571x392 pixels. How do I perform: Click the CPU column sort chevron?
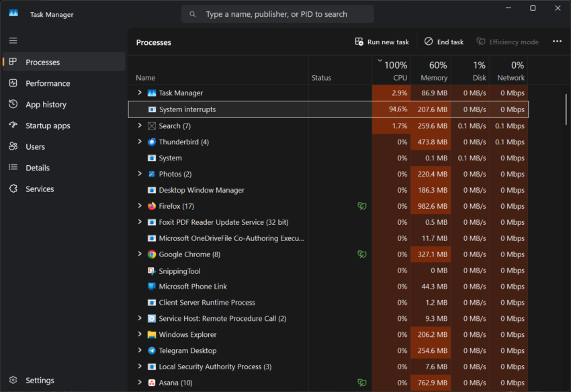tap(380, 60)
